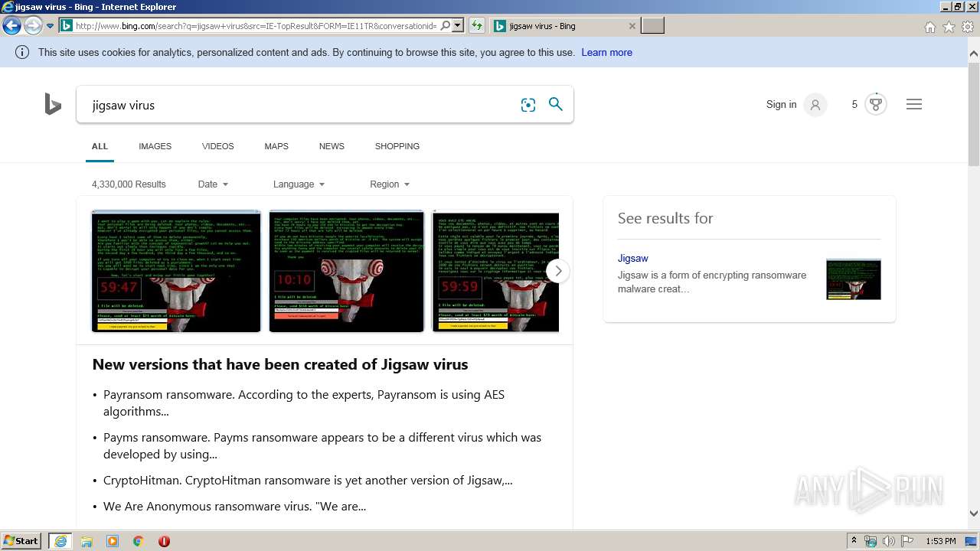Follow the 'Learn more' cookie link

tap(606, 53)
